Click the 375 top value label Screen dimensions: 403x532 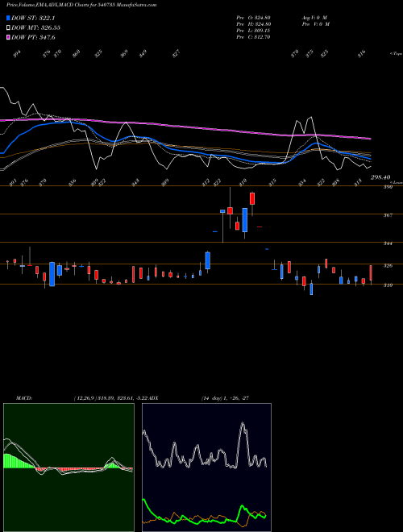310,54
